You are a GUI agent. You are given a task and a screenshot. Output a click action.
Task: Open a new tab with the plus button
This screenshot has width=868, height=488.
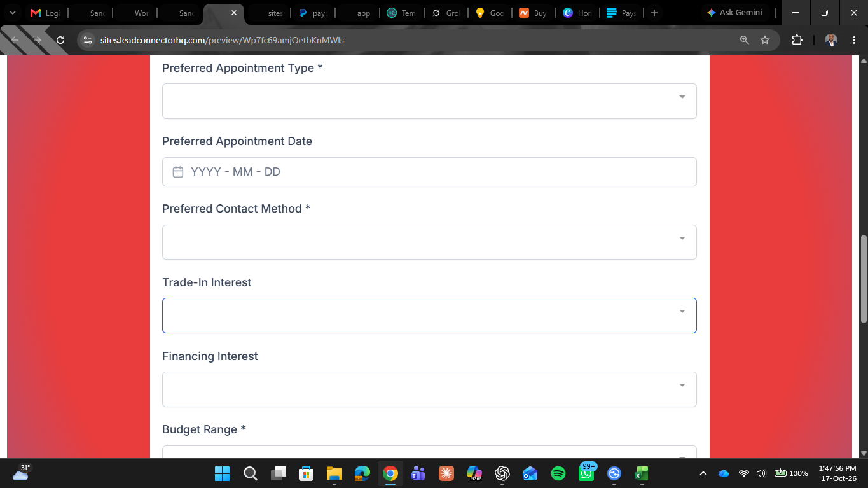click(654, 13)
